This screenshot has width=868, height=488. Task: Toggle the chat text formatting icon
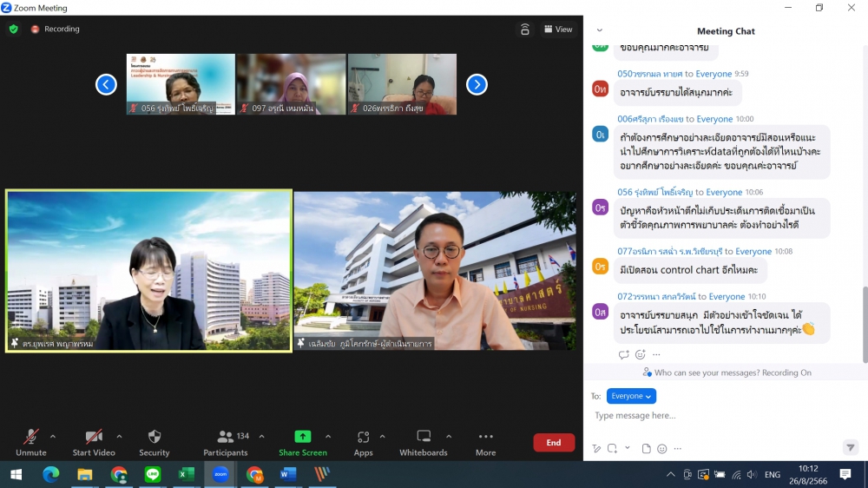click(x=596, y=449)
